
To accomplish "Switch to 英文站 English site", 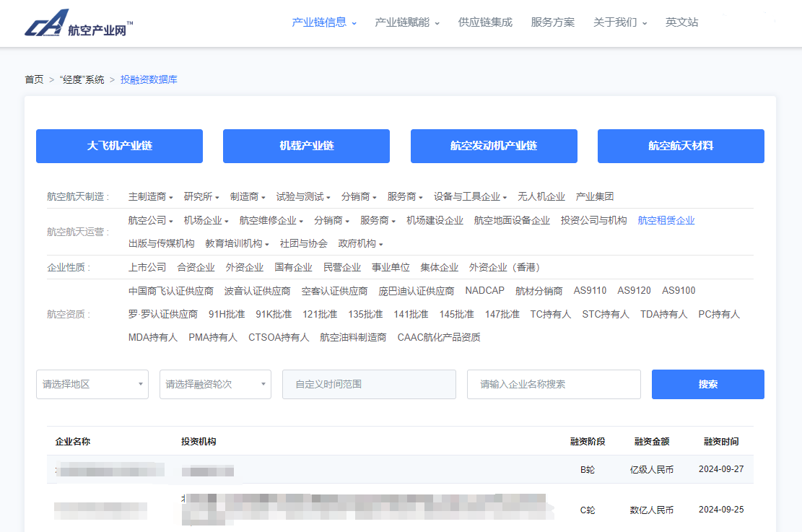I will coord(681,22).
